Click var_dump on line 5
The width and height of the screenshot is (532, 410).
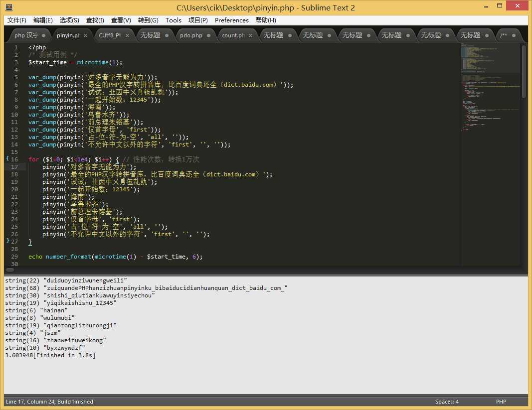point(42,77)
